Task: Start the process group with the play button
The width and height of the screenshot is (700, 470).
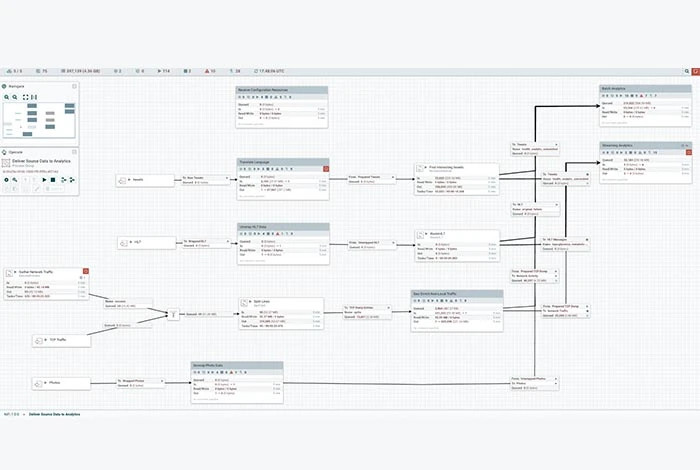Action: pyautogui.click(x=44, y=180)
